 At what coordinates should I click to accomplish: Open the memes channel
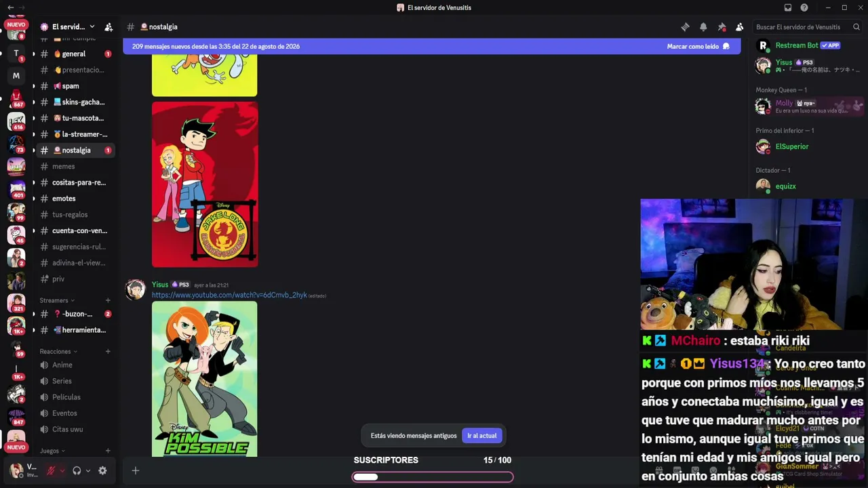pos(75,166)
